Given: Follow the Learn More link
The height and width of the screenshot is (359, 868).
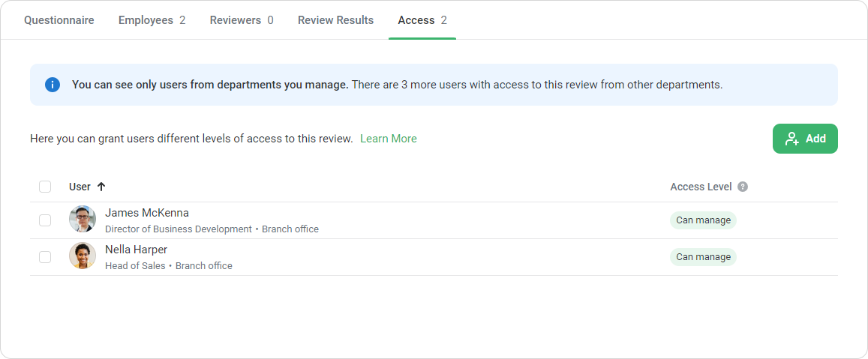Looking at the screenshot, I should pyautogui.click(x=388, y=139).
